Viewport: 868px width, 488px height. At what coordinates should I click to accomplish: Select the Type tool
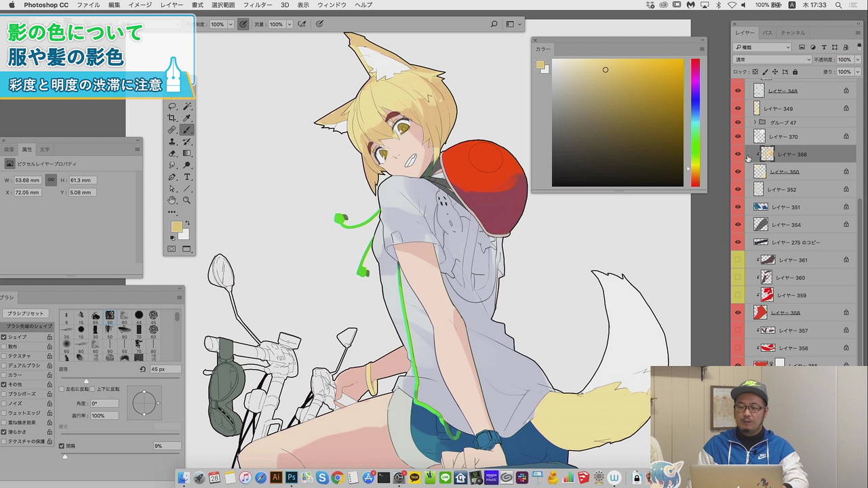point(187,177)
